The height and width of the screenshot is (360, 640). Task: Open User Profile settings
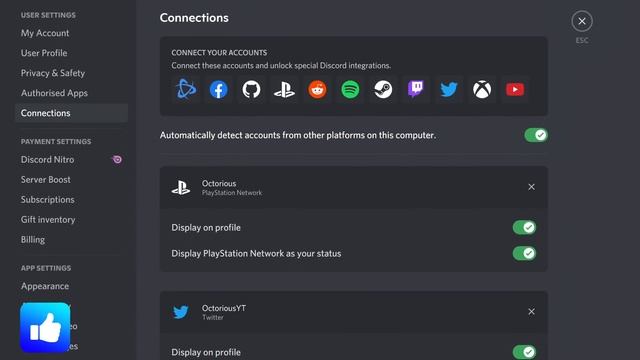click(x=71, y=53)
